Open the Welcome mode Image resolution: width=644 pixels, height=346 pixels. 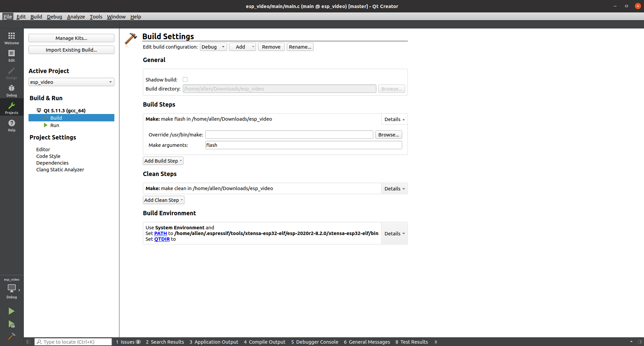[x=11, y=38]
